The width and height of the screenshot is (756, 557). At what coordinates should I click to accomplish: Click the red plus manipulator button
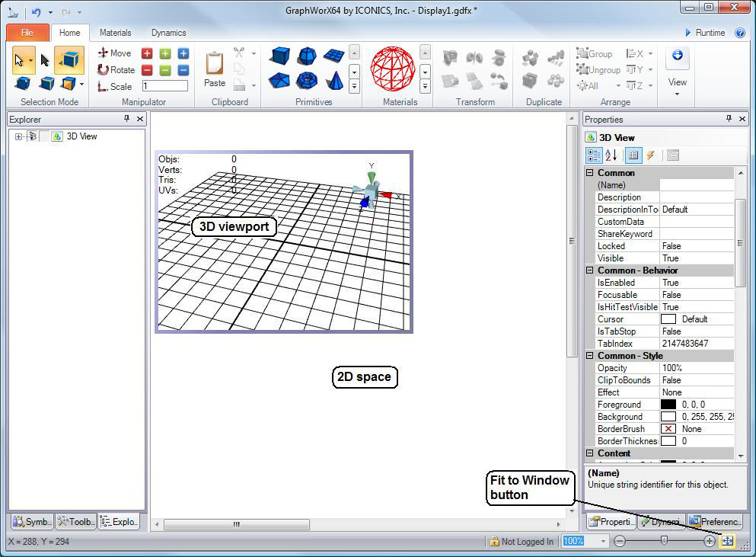click(x=147, y=53)
